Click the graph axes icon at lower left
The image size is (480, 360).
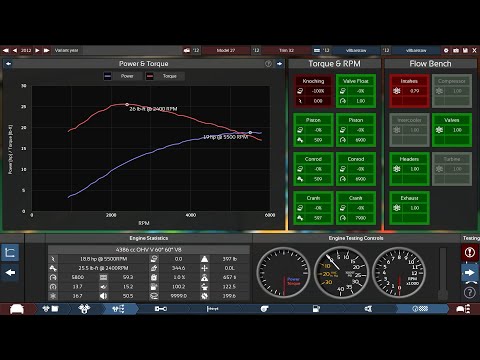click(10, 252)
